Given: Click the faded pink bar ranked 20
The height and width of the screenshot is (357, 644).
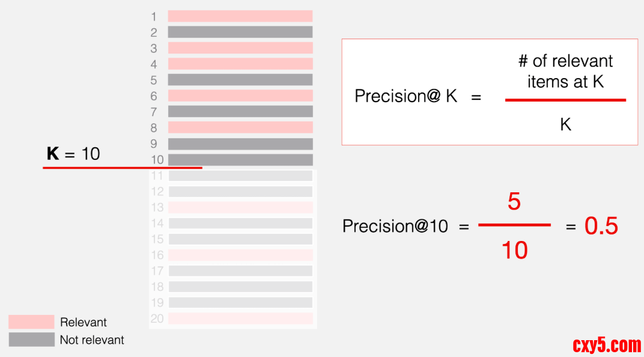Looking at the screenshot, I should click(240, 319).
